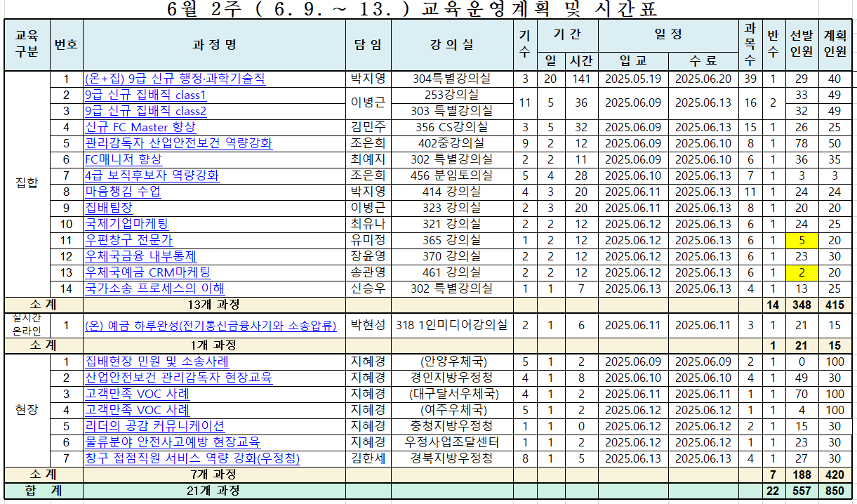Follow the 국가소송 프로세스의 이해 link
857x504 pixels.
(154, 289)
